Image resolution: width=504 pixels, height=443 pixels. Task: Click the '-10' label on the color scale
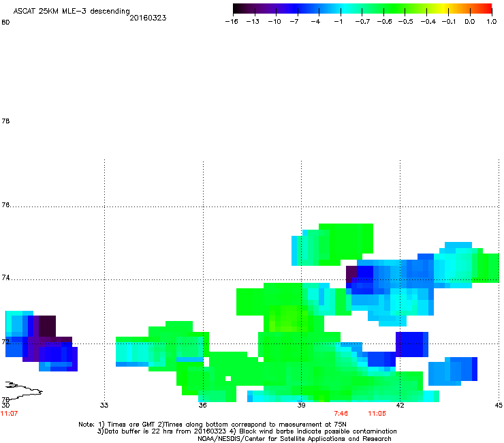click(x=274, y=22)
